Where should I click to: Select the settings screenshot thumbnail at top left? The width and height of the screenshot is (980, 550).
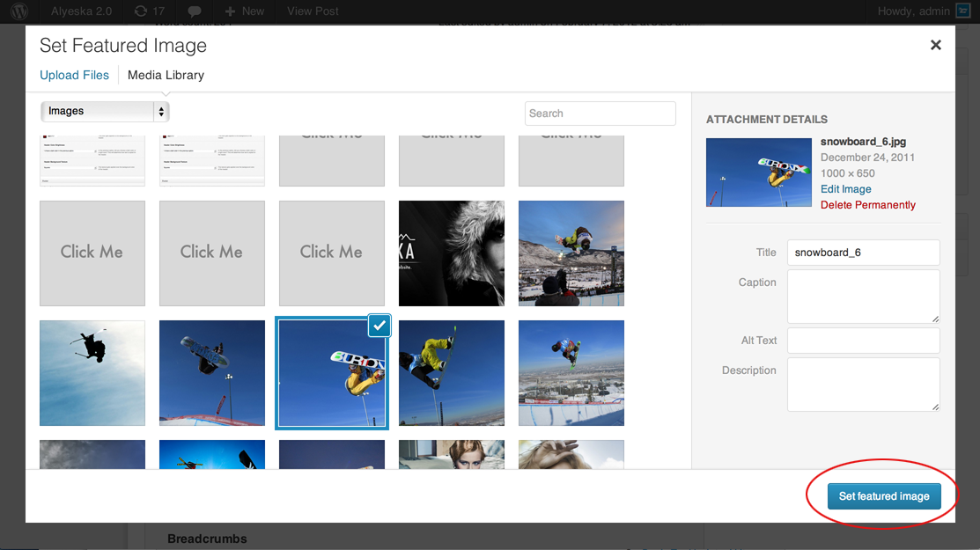click(x=92, y=160)
